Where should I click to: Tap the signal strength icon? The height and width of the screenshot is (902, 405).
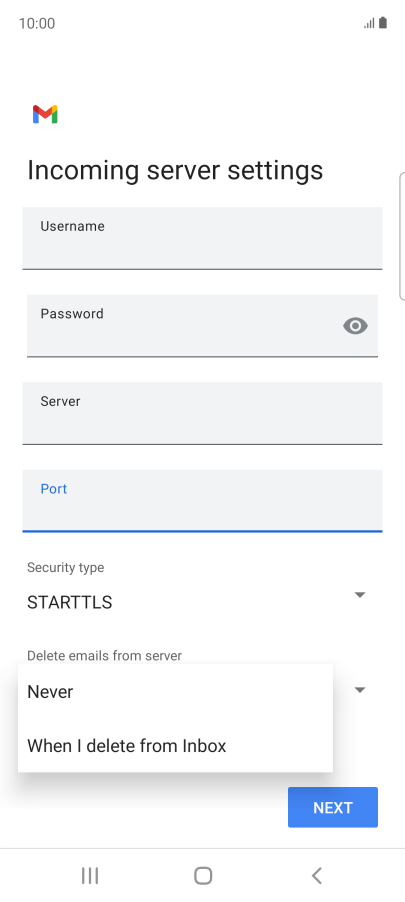pyautogui.click(x=369, y=24)
